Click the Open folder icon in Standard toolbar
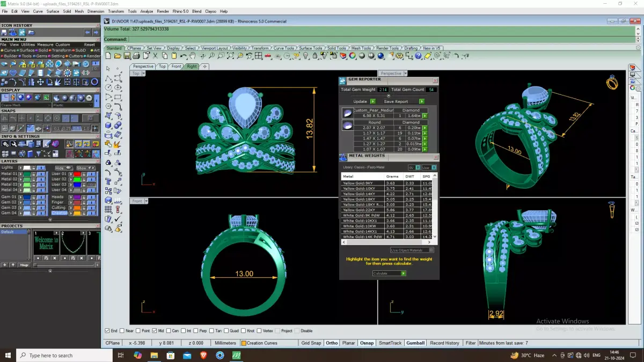 (118, 55)
